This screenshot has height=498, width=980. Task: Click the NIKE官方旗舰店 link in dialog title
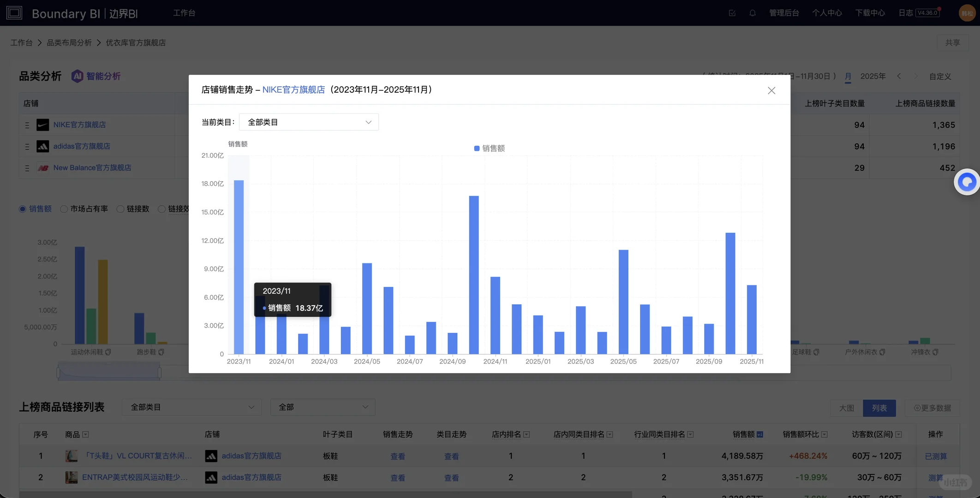click(293, 90)
